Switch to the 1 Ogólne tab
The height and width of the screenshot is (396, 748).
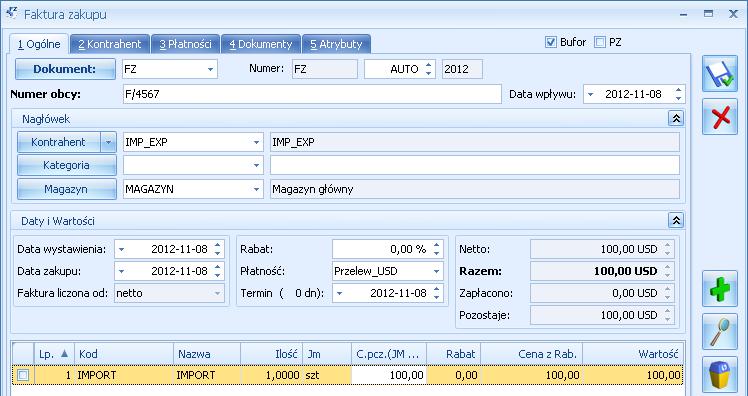[x=39, y=44]
